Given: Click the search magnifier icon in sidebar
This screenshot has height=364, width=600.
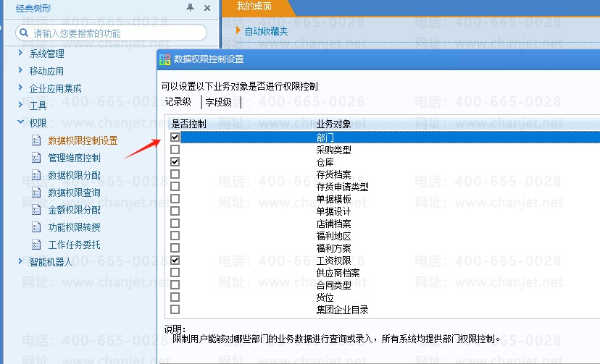Looking at the screenshot, I should (22, 33).
